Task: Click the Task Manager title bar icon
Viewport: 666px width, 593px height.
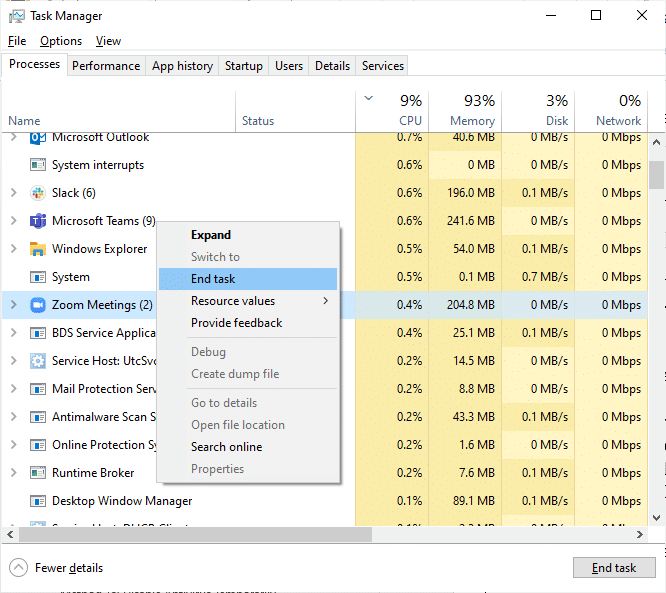Action: pos(16,16)
